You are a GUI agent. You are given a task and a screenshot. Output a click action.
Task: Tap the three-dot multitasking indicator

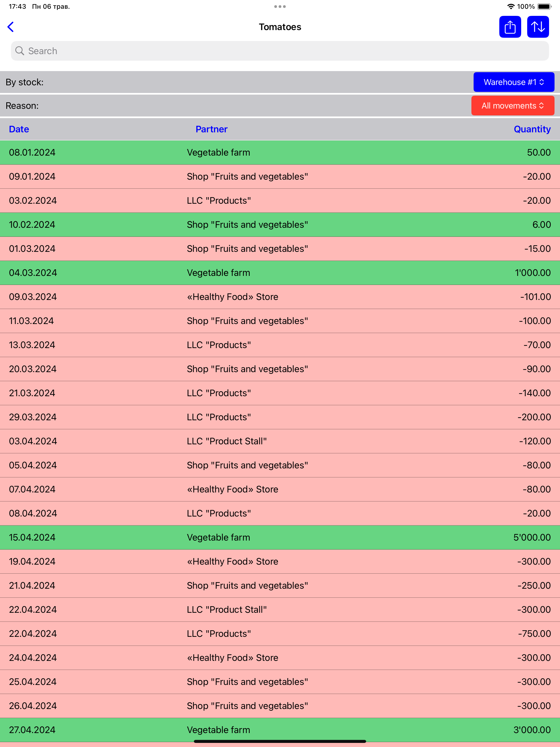pyautogui.click(x=280, y=6)
